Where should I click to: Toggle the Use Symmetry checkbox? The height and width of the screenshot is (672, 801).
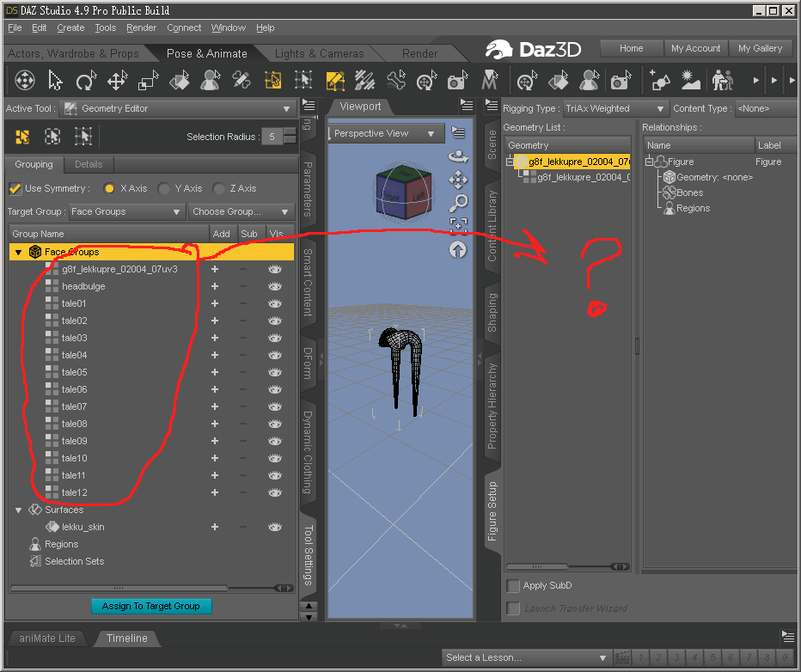coord(15,188)
